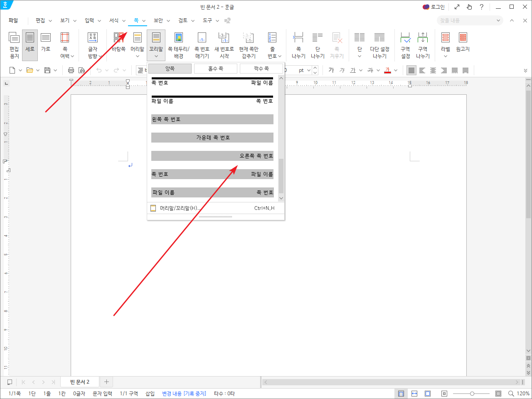The image size is (532, 399).
Task: Open 구역 설정 section settings
Action: (x=406, y=45)
